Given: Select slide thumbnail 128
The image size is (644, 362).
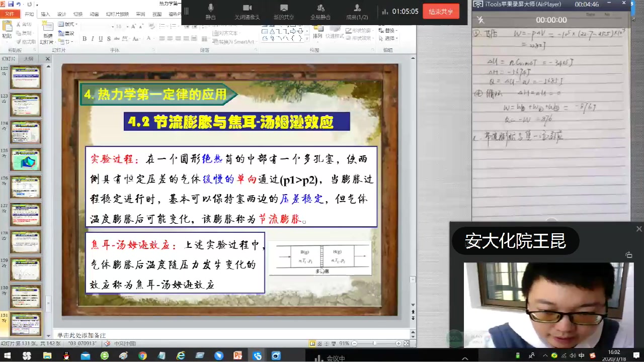Looking at the screenshot, I should pos(26,242).
